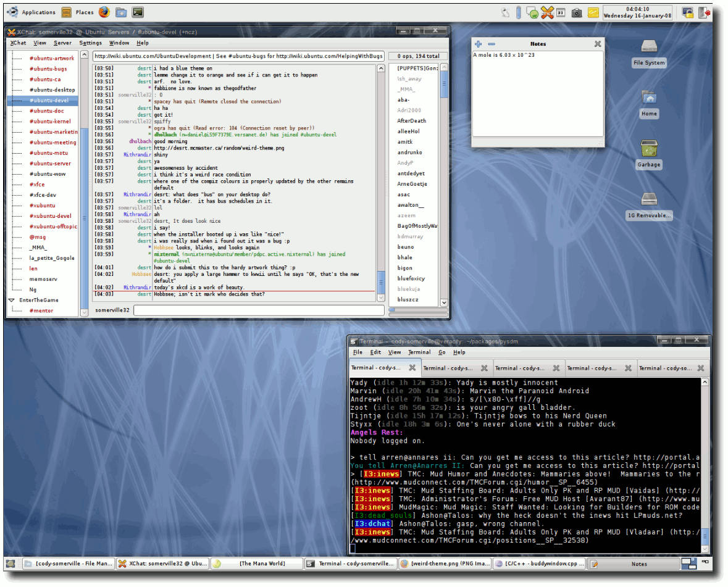Select user bigon in the user list
This screenshot has height=587, width=728.
(x=404, y=269)
